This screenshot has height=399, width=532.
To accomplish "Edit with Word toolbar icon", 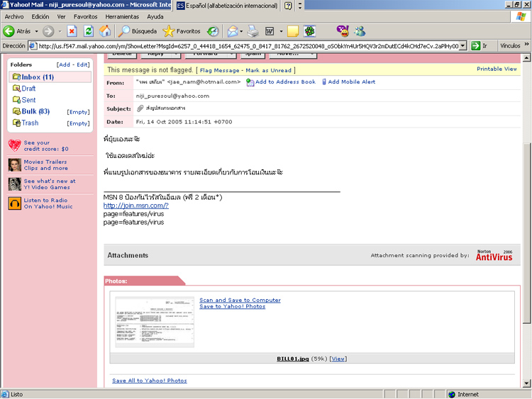I will pos(270,31).
